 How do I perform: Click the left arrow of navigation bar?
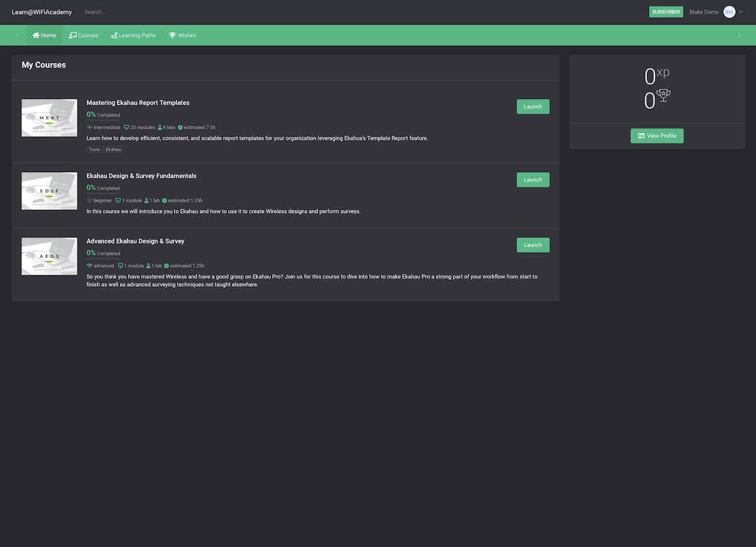point(18,35)
